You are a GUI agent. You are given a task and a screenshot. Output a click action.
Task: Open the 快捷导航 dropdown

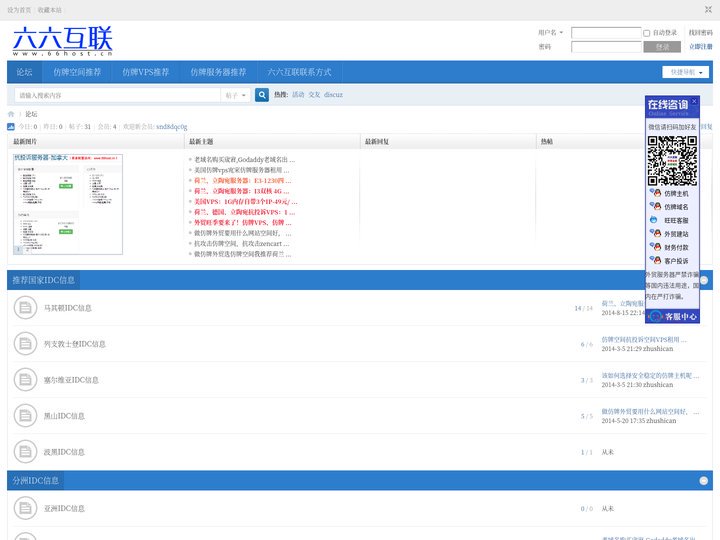click(686, 72)
